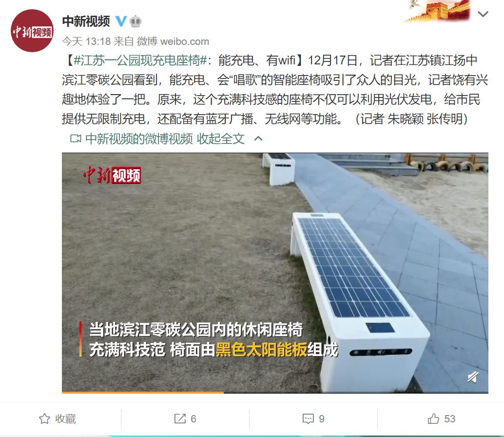The image size is (504, 437).
Task: Click the repost share icon
Action: click(x=180, y=418)
